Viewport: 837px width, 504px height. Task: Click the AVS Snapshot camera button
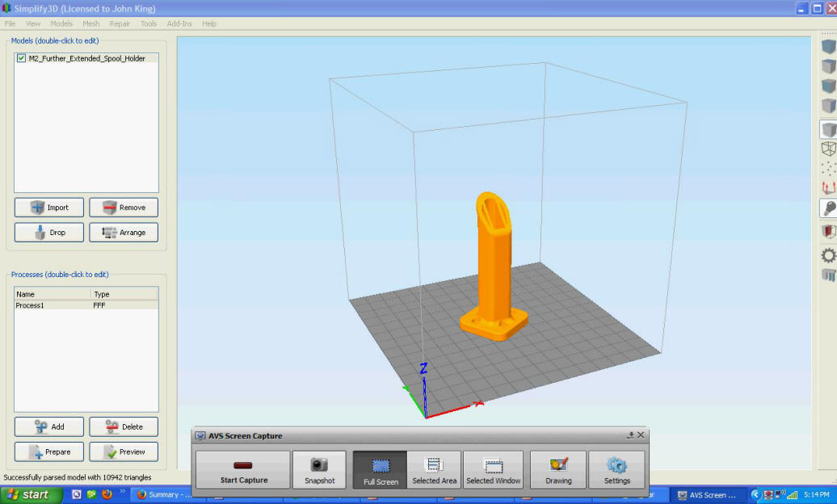click(x=319, y=469)
